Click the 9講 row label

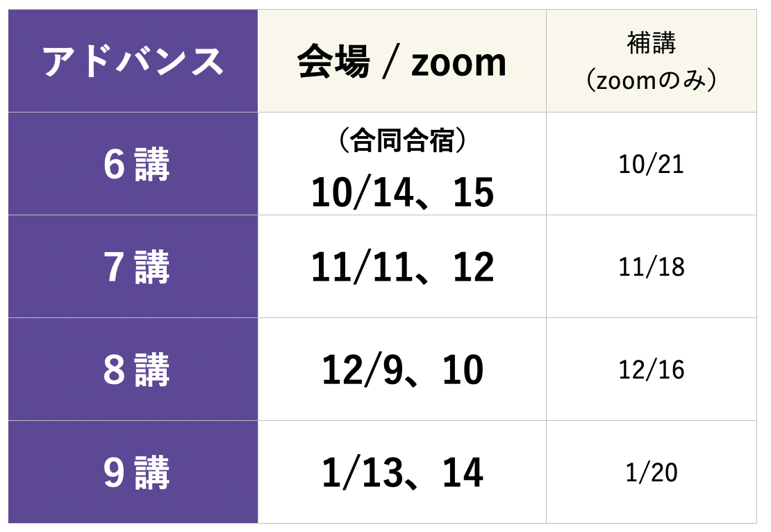click(136, 472)
